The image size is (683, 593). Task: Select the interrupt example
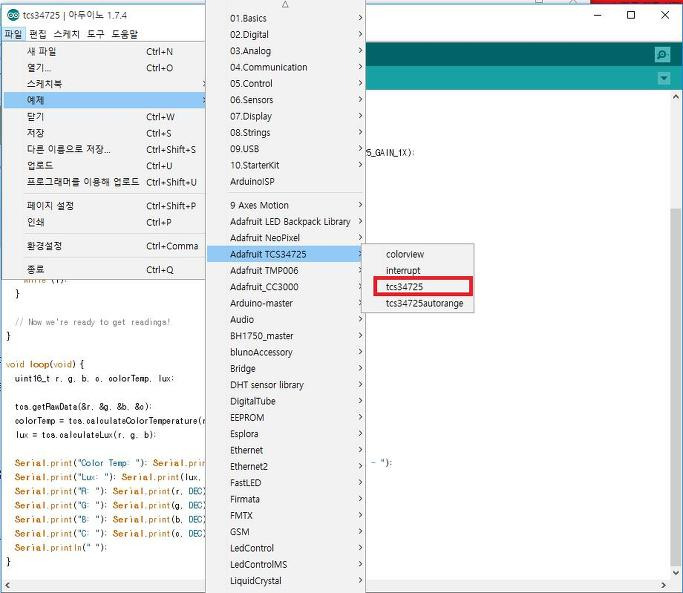[x=418, y=271]
